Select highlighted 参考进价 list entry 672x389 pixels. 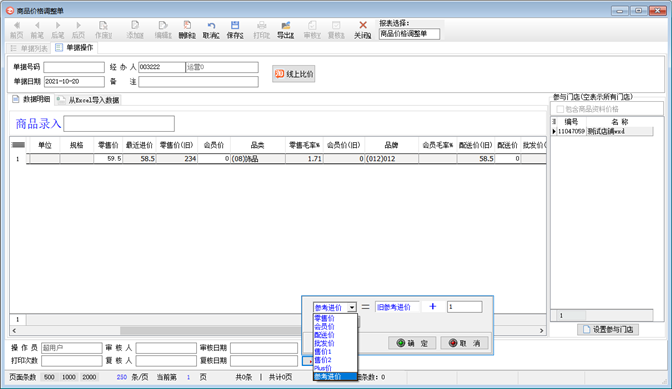pos(335,377)
